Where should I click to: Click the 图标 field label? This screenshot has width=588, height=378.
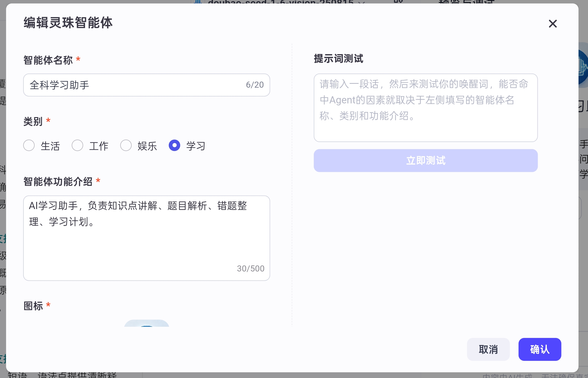(x=33, y=306)
